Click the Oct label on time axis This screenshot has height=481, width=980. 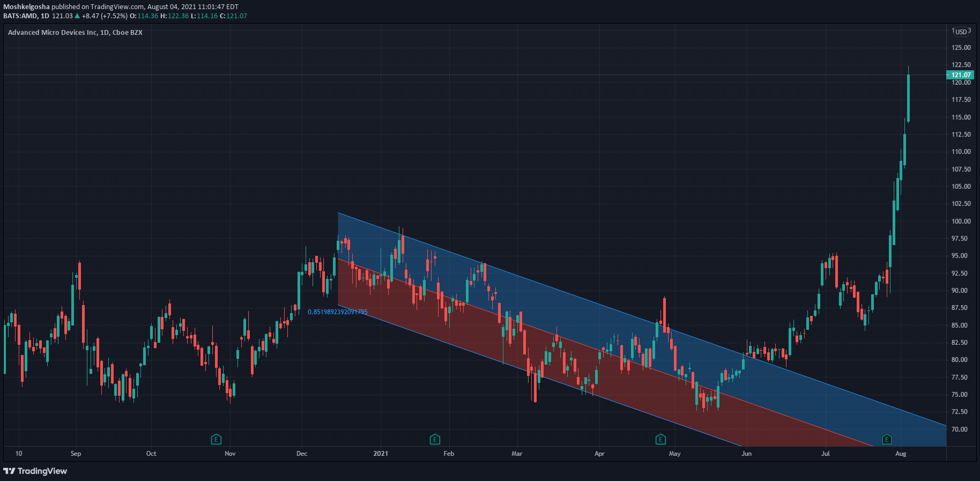[x=151, y=454]
